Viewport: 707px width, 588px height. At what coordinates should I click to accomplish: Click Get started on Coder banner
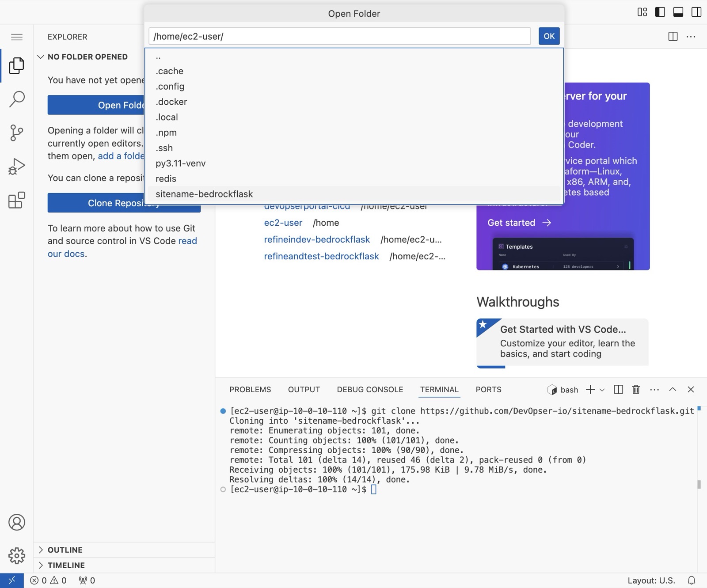coord(519,223)
